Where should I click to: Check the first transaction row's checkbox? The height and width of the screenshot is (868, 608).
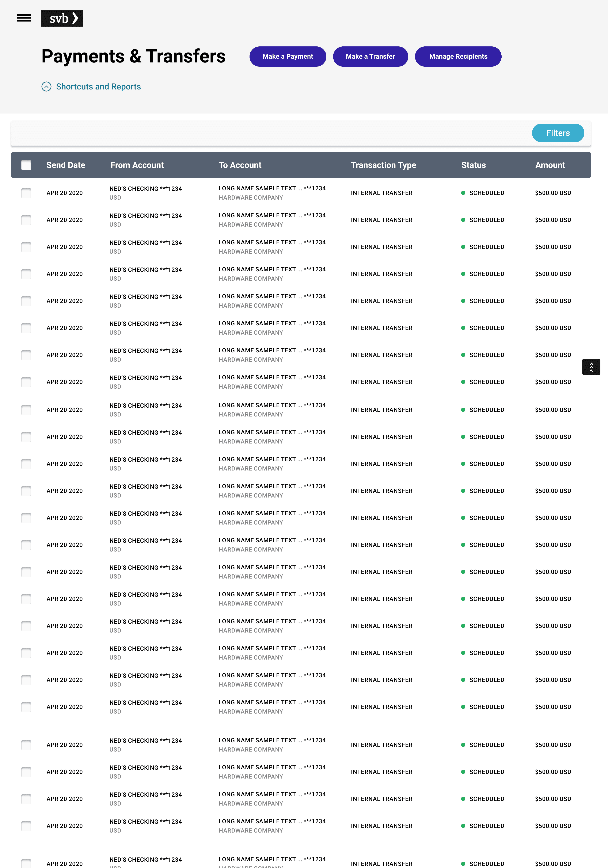click(x=26, y=193)
